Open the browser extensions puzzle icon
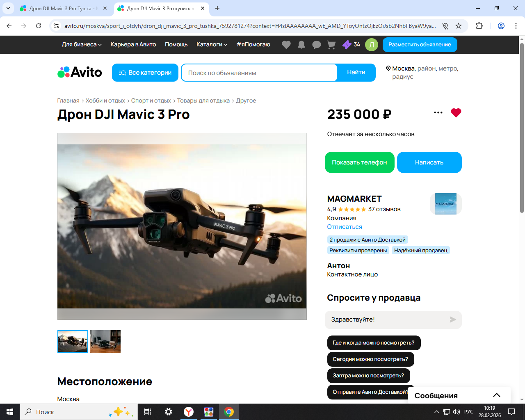The height and width of the screenshot is (420, 525). [479, 26]
